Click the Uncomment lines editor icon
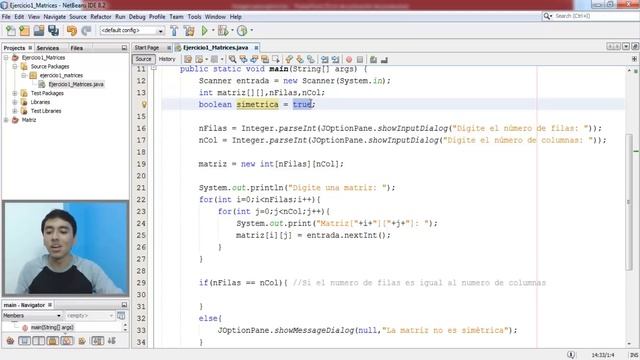The image size is (640, 360). (x=384, y=60)
